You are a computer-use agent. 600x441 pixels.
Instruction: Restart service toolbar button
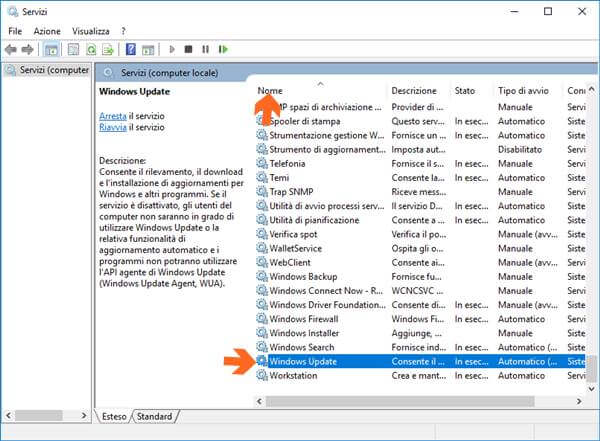(x=223, y=49)
